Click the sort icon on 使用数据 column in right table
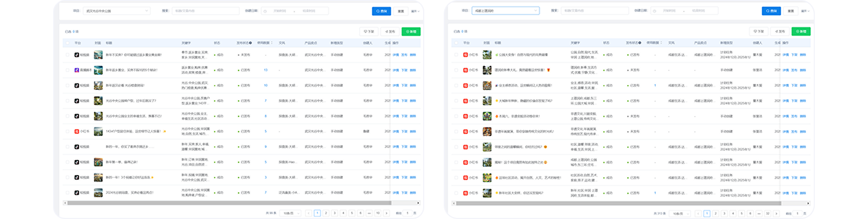Viewport: 868px width, 219px height. point(660,42)
